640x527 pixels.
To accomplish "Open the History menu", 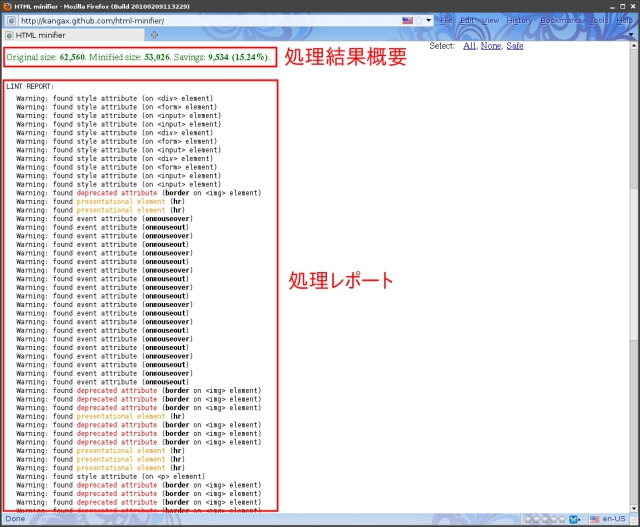I will (x=519, y=20).
